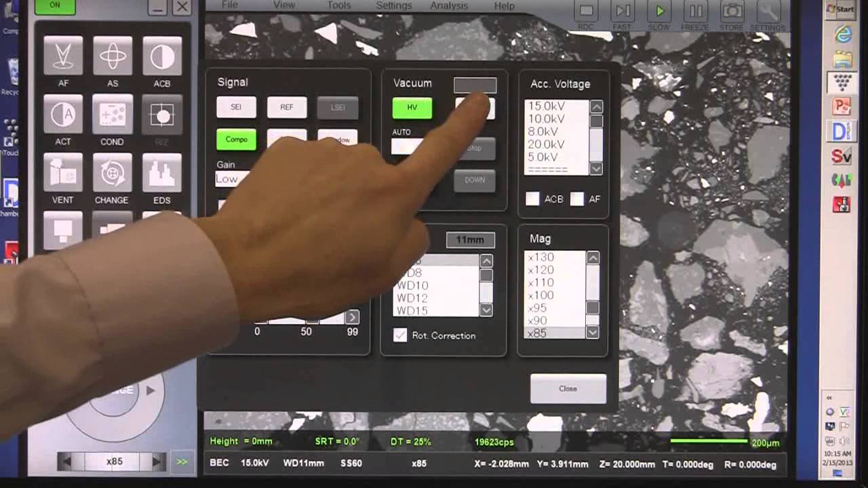Click the RDC scan mode icon
Image resolution: width=868 pixels, height=488 pixels.
tap(586, 11)
